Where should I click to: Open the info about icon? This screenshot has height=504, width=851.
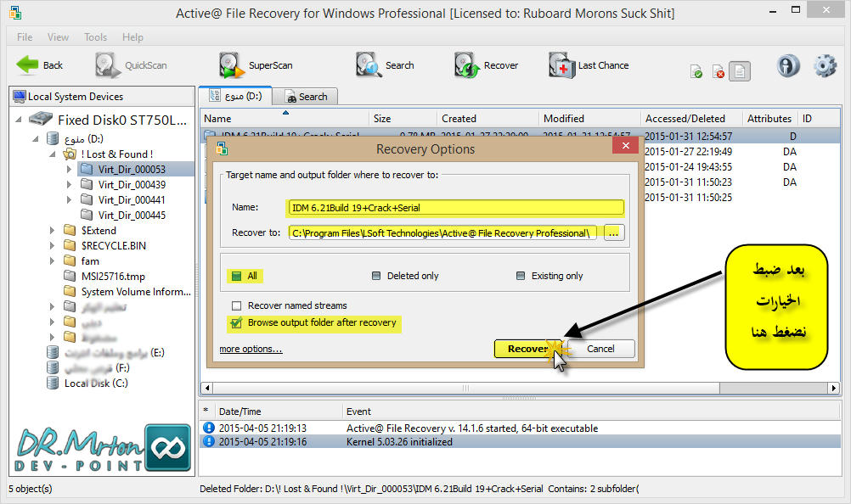coord(788,65)
